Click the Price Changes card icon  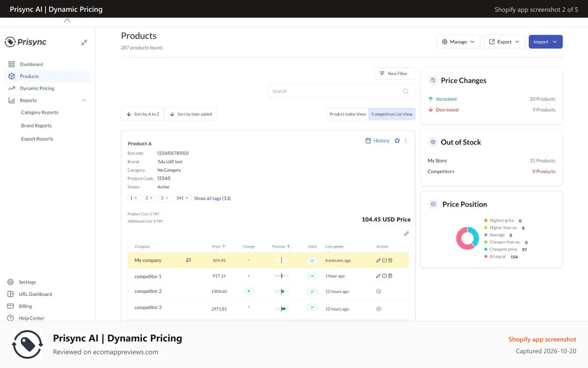pyautogui.click(x=433, y=80)
